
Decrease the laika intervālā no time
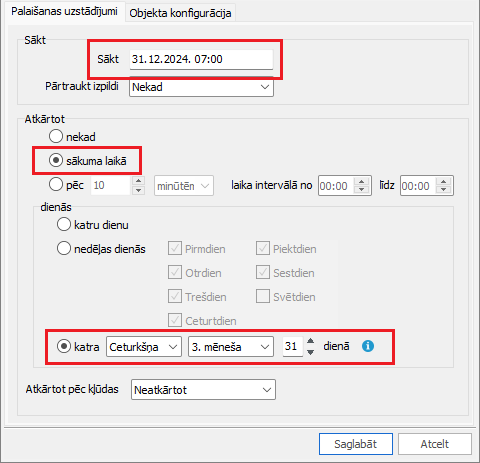pyautogui.click(x=362, y=190)
